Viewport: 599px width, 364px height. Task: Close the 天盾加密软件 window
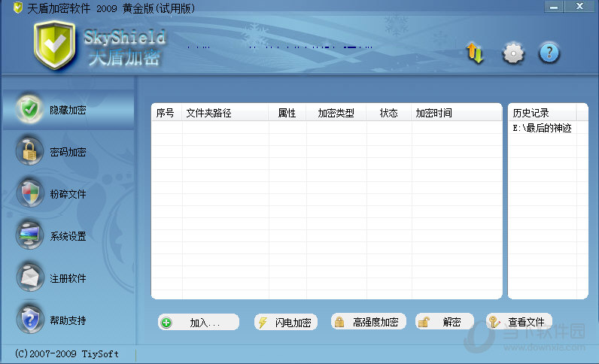click(579, 7)
